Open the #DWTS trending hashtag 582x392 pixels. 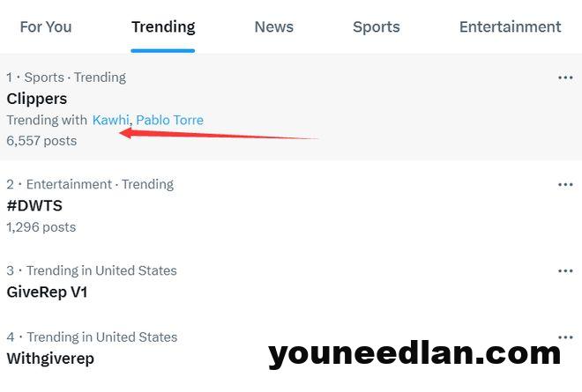[x=34, y=205]
